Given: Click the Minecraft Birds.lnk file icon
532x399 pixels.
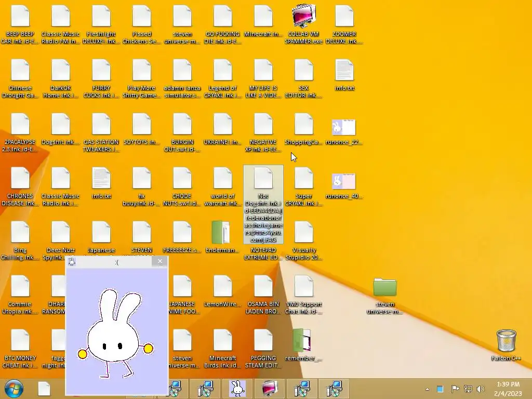Looking at the screenshot, I should pos(222,349).
